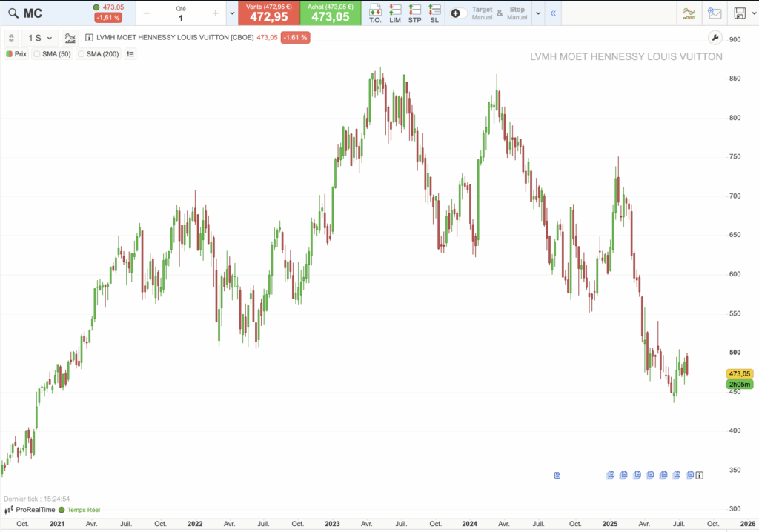759x532 pixels.
Task: Select the SL stop-limit order icon
Action: pos(434,13)
